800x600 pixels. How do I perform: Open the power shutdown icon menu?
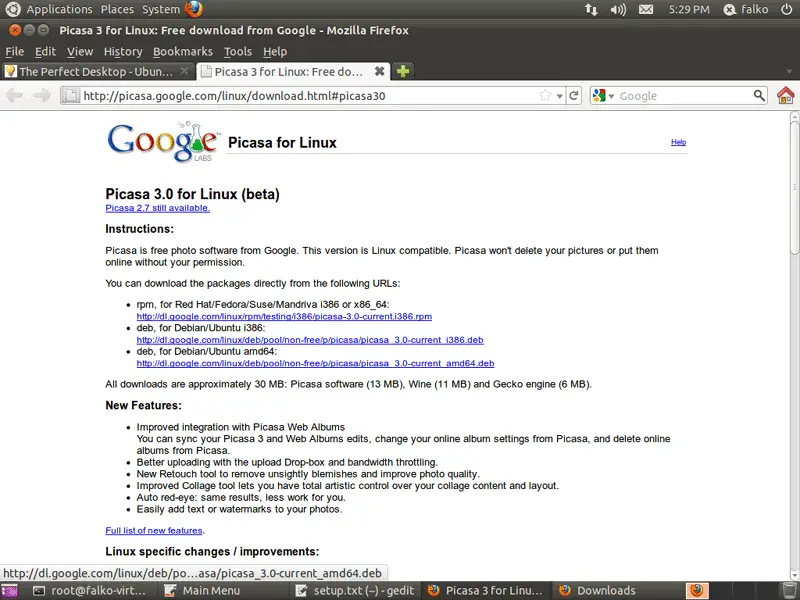pos(786,9)
